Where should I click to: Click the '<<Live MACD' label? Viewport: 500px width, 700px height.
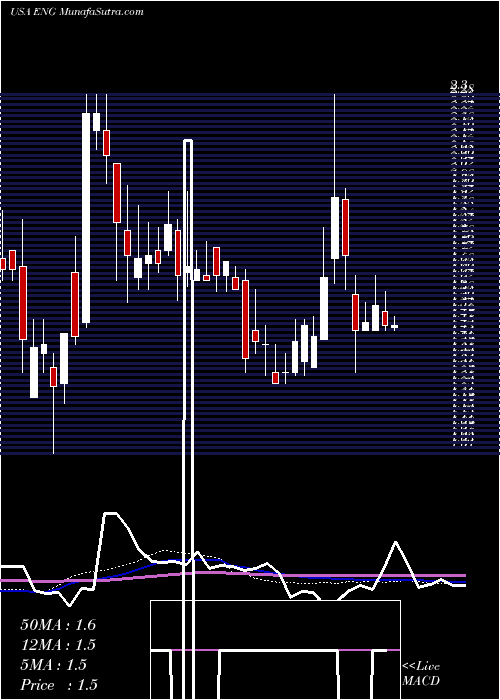(421, 674)
